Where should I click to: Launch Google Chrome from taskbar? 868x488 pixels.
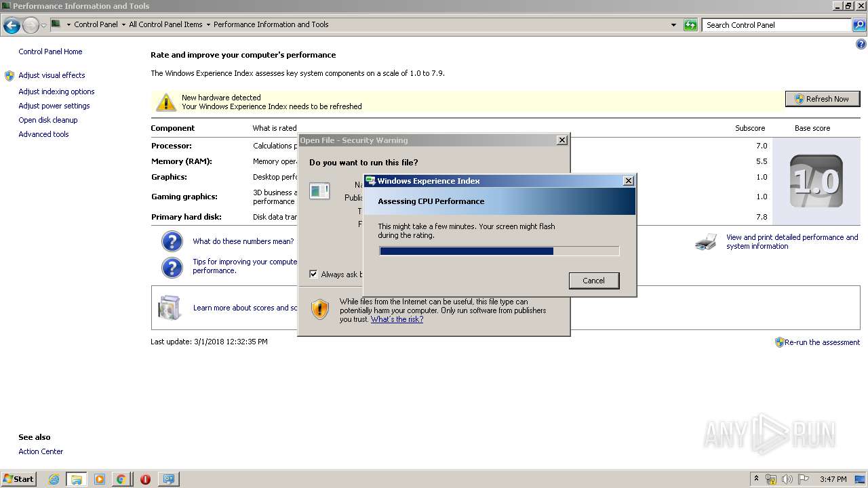[121, 479]
